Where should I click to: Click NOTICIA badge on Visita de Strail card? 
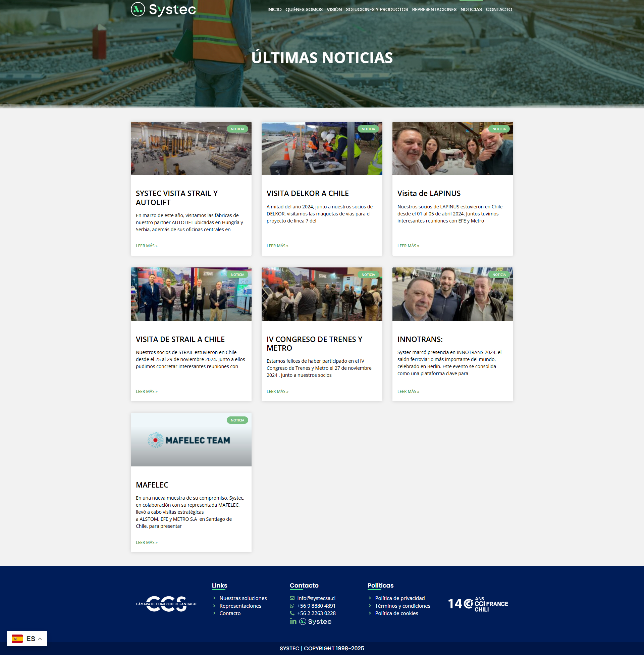(237, 275)
